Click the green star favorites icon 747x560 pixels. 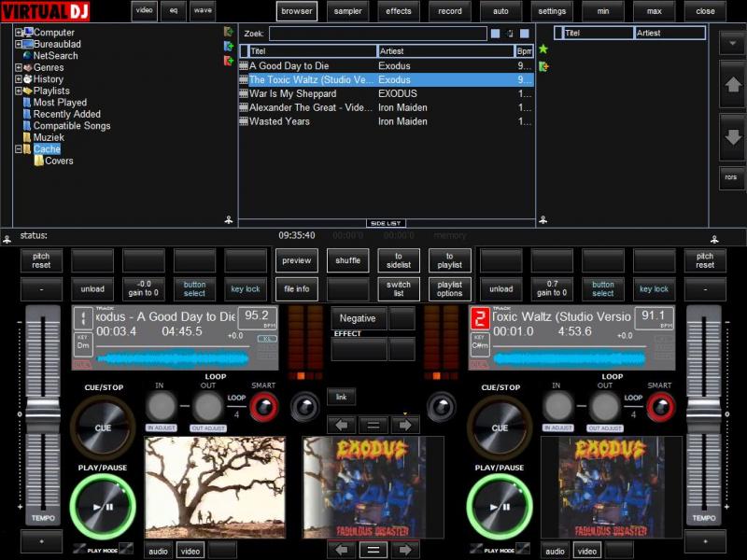[x=543, y=49]
